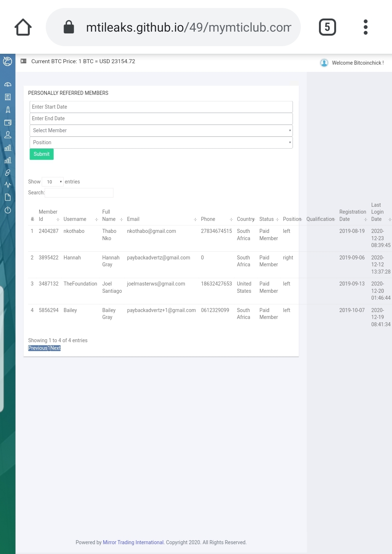Click the browser home icon

coord(23,27)
